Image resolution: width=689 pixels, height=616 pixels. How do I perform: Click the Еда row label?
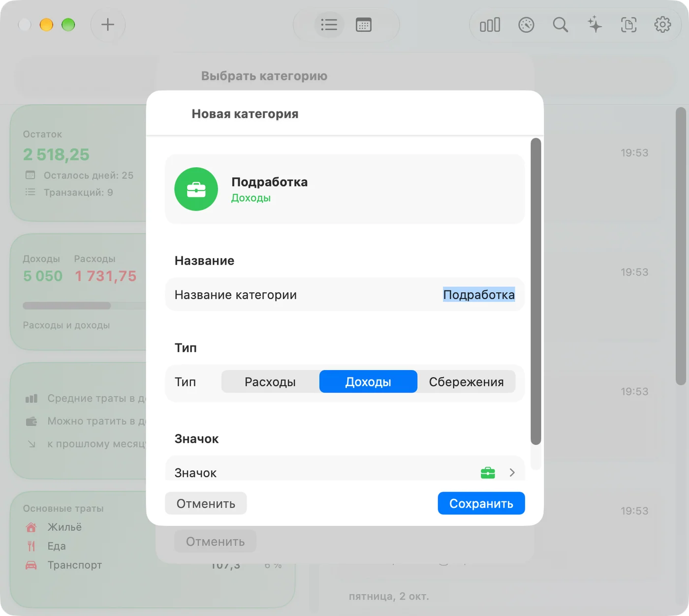pyautogui.click(x=57, y=546)
